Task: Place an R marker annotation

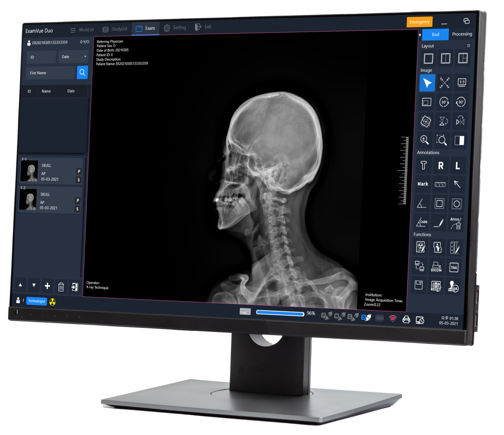Action: pos(441,165)
